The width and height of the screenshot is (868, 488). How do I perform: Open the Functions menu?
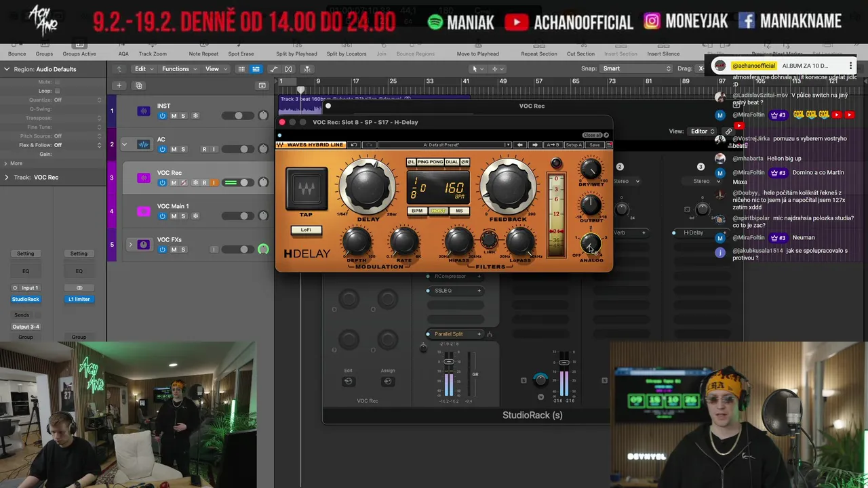point(178,69)
